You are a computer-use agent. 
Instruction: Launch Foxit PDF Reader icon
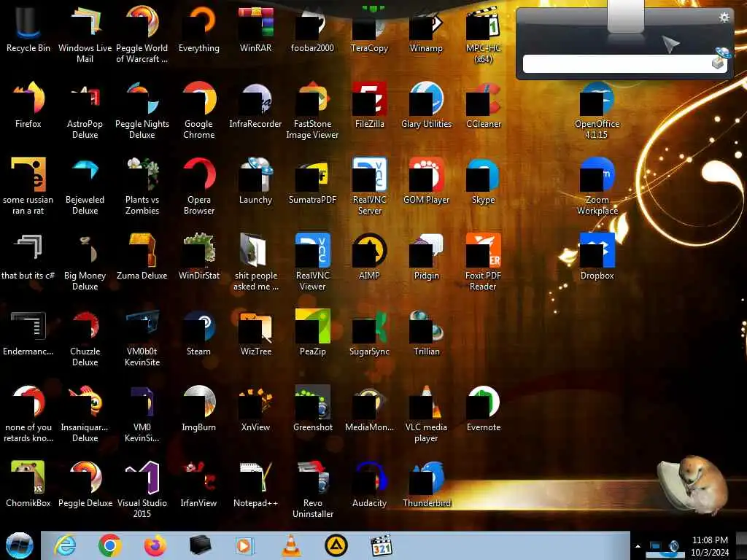pyautogui.click(x=483, y=261)
